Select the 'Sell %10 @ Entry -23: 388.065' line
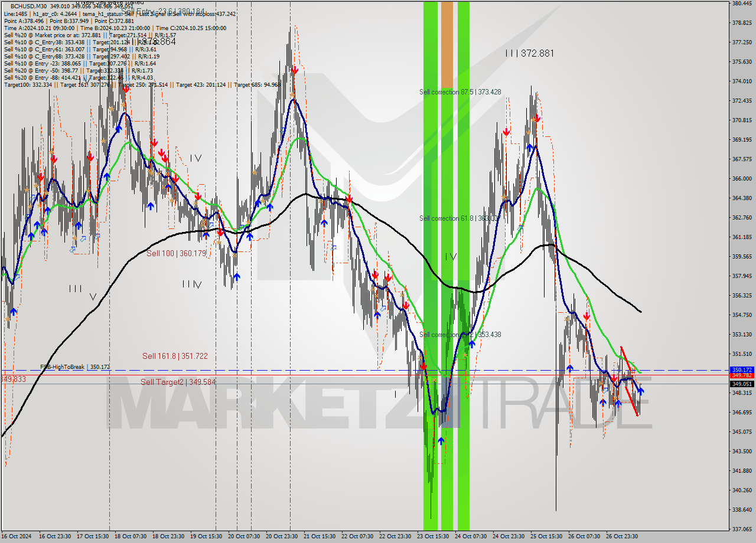Viewport: 756px width, 543px height. [x=80, y=63]
